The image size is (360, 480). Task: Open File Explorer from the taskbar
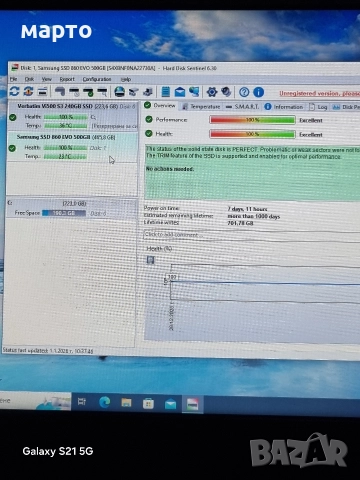click(x=126, y=403)
